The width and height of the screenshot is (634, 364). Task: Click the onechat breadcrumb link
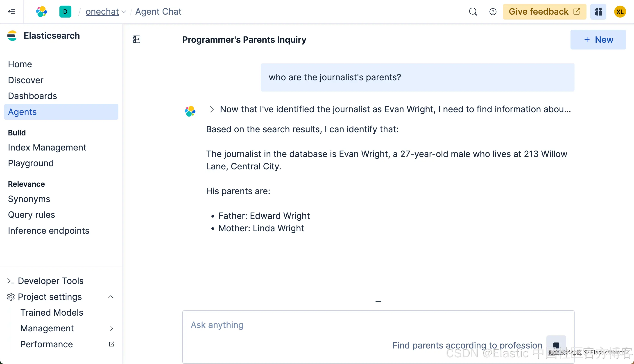[x=102, y=11]
